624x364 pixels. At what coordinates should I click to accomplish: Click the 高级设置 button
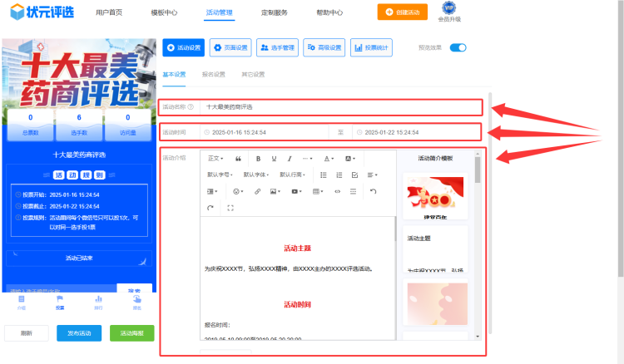point(324,47)
